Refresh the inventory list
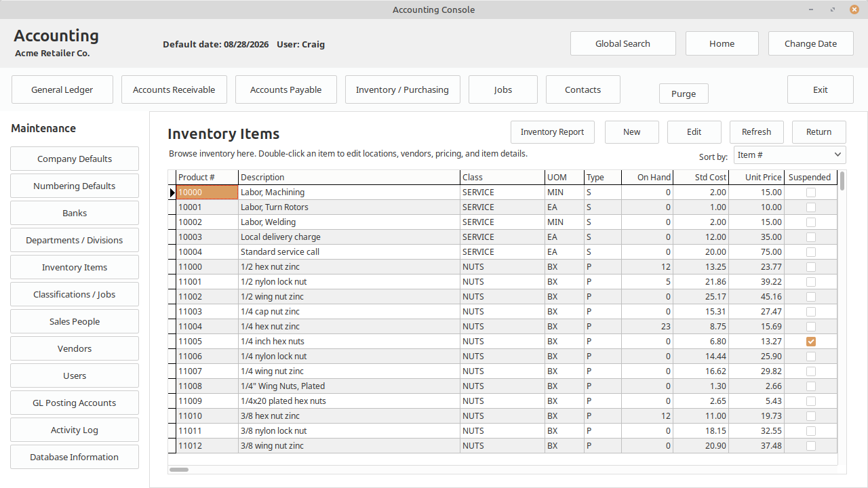 [x=757, y=132]
